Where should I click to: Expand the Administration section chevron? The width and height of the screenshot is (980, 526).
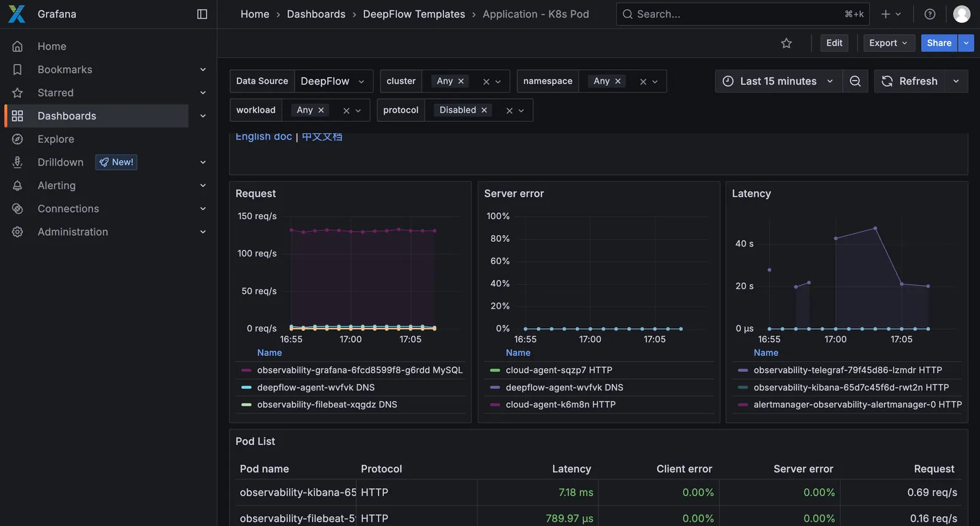[x=203, y=232]
